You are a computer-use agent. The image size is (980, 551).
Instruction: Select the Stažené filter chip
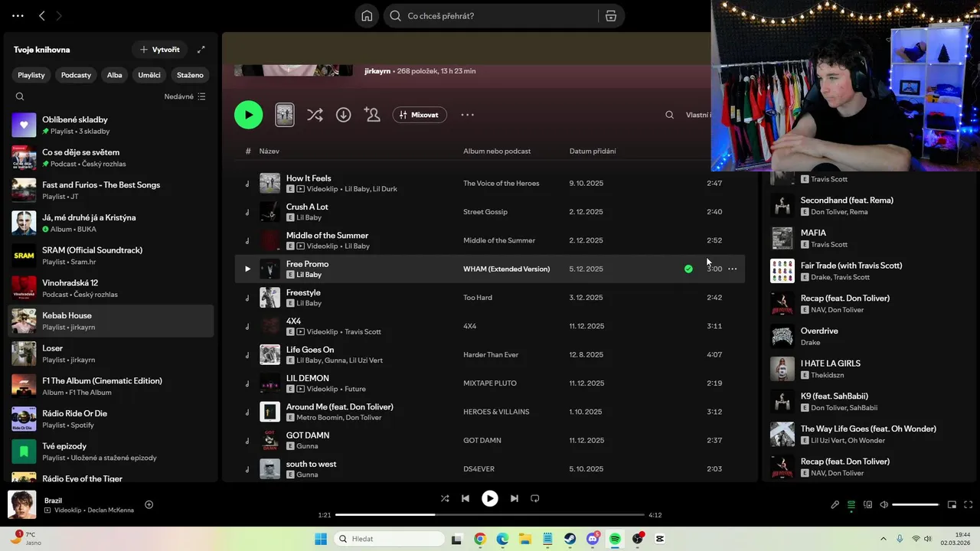[190, 75]
